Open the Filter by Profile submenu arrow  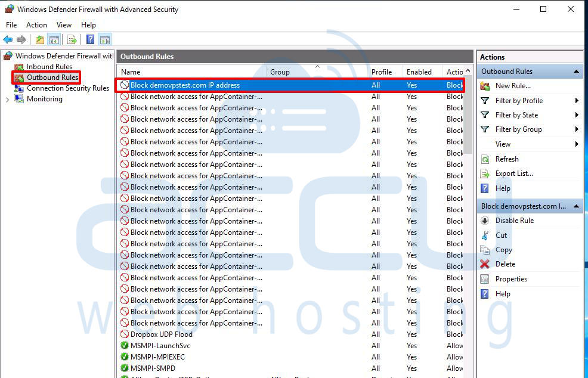point(577,101)
